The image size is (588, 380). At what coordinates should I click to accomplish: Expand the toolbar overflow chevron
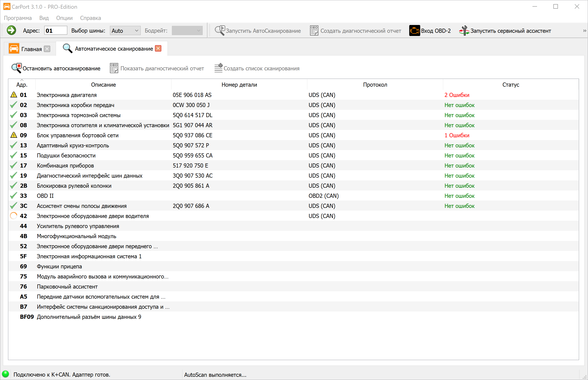(x=584, y=31)
